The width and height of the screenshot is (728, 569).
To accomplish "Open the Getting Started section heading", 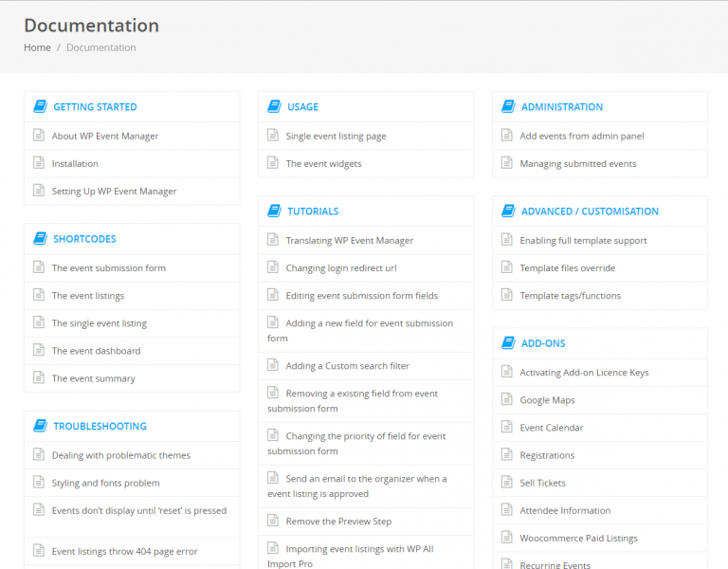I will pos(95,107).
